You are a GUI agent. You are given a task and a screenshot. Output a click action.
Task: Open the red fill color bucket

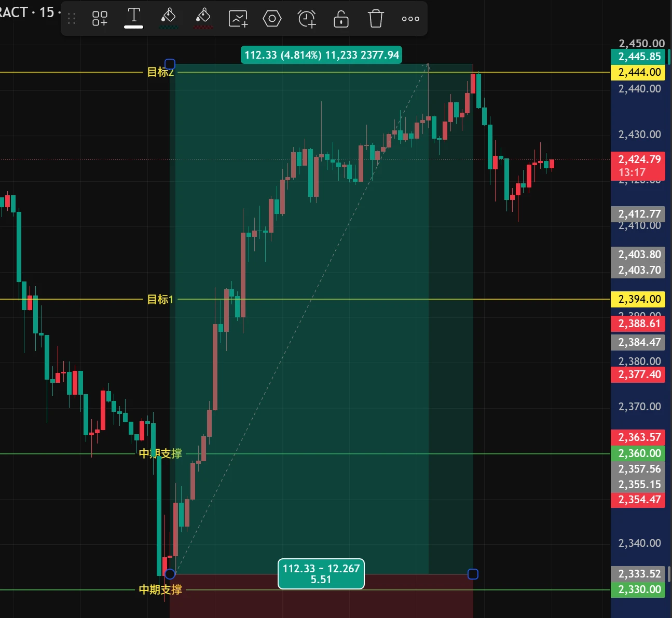click(203, 18)
